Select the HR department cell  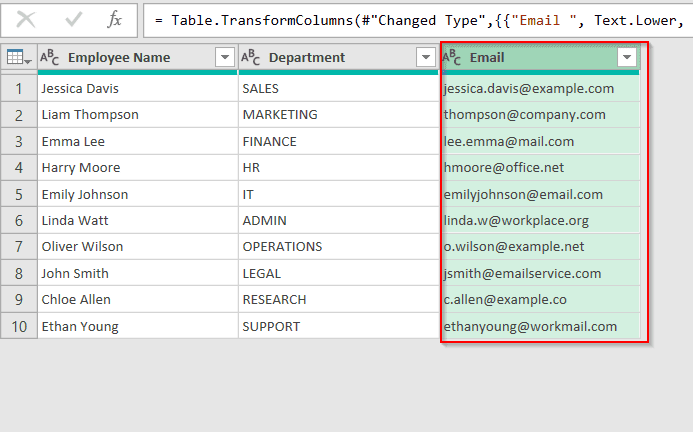[x=339, y=168]
